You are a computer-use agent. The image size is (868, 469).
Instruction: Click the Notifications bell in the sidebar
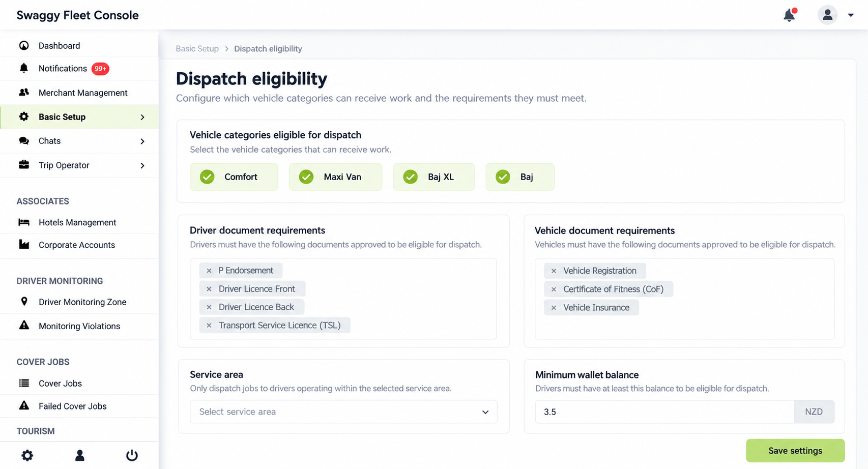tap(24, 68)
